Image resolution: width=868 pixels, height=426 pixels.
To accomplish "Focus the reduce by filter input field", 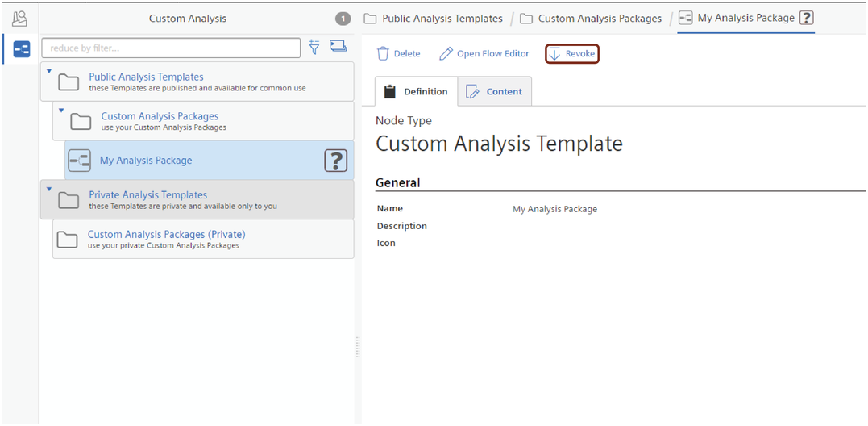I will point(171,48).
